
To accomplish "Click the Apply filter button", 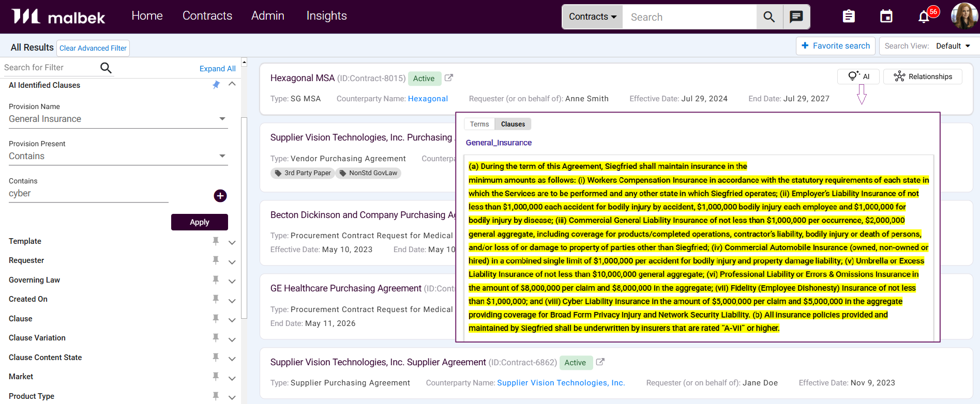I will pyautogui.click(x=200, y=222).
